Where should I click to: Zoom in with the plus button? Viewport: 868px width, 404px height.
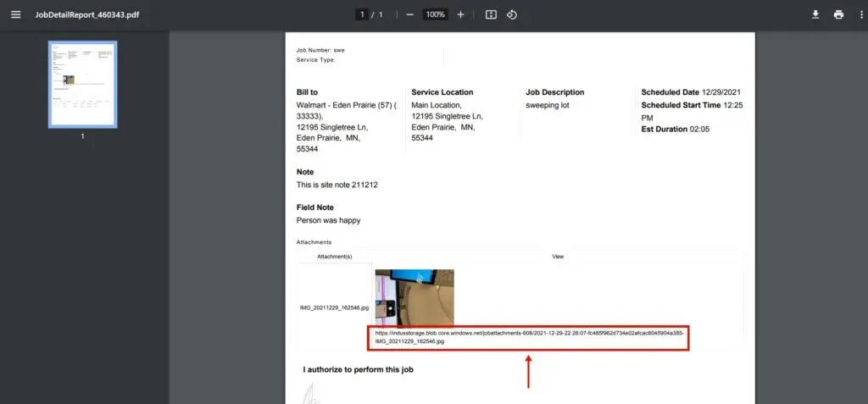click(460, 14)
